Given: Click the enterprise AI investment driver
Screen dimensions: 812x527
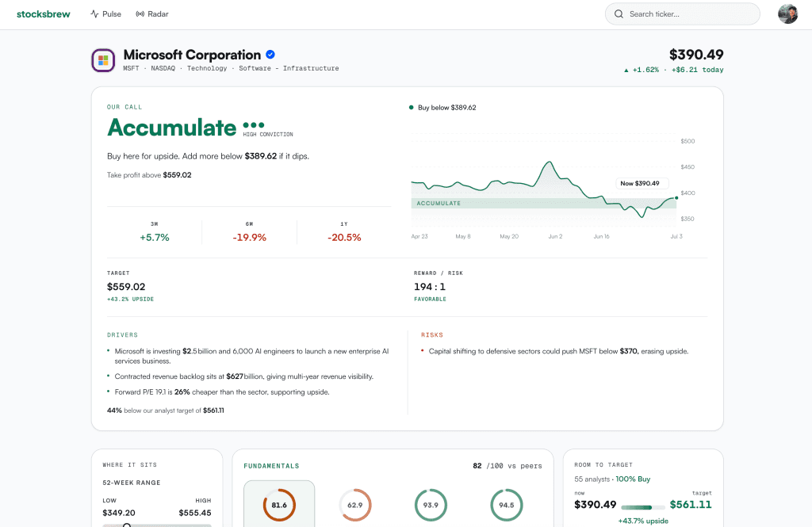Looking at the screenshot, I should pyautogui.click(x=251, y=356).
